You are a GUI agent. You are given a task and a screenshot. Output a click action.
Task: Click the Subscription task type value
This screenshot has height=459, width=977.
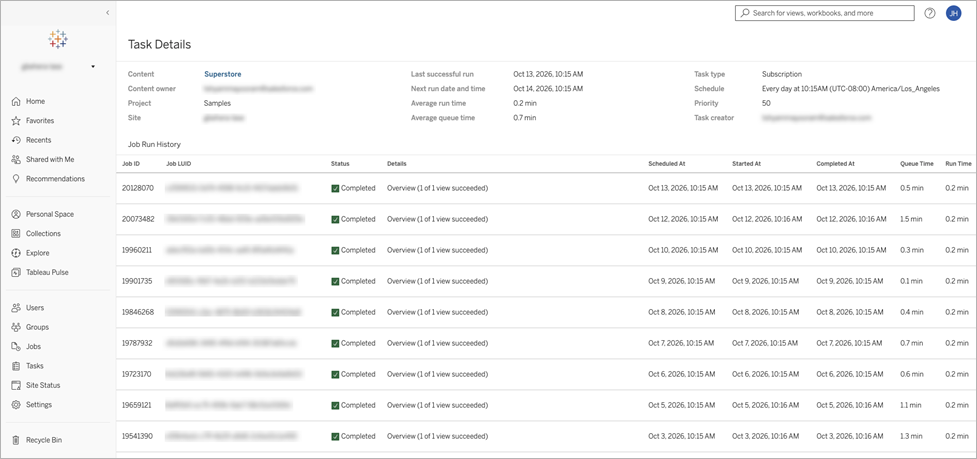(x=782, y=74)
